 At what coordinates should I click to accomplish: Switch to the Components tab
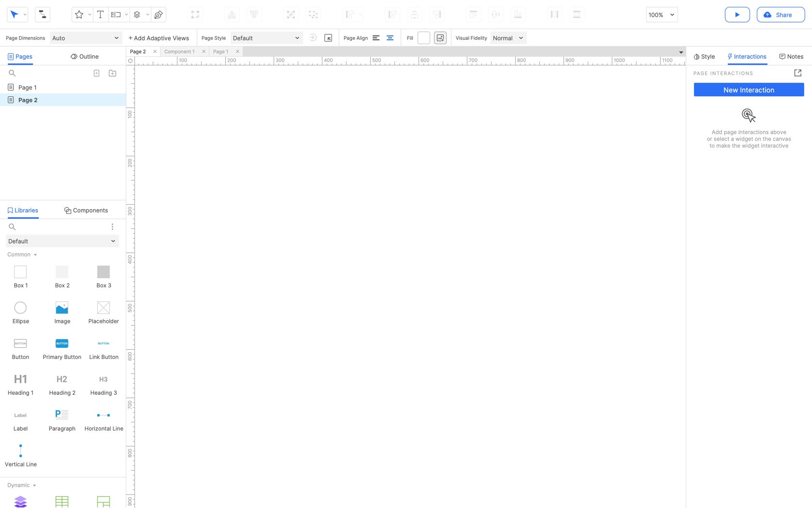coord(86,210)
